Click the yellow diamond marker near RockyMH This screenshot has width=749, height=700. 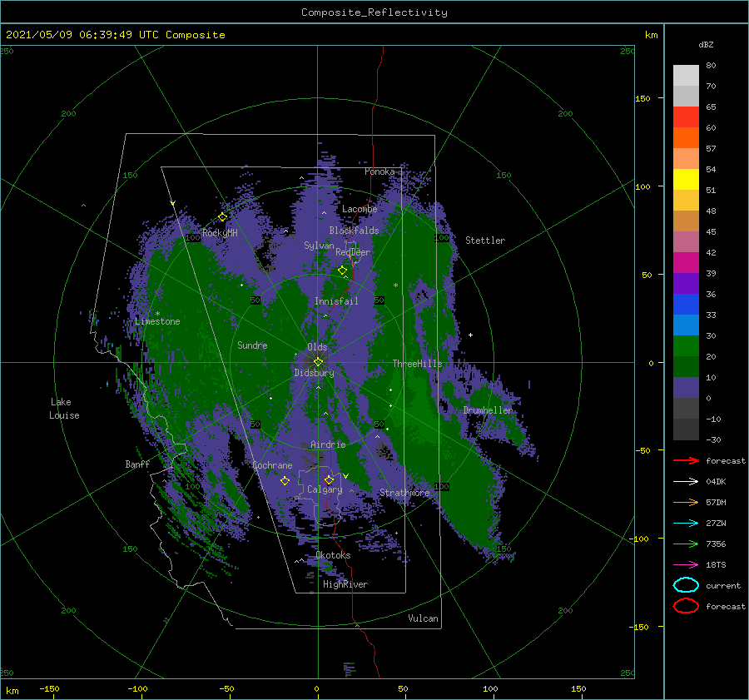tap(222, 217)
